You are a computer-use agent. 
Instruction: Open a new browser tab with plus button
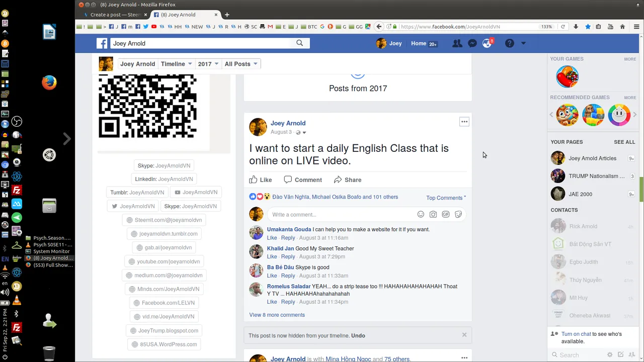[227, 15]
